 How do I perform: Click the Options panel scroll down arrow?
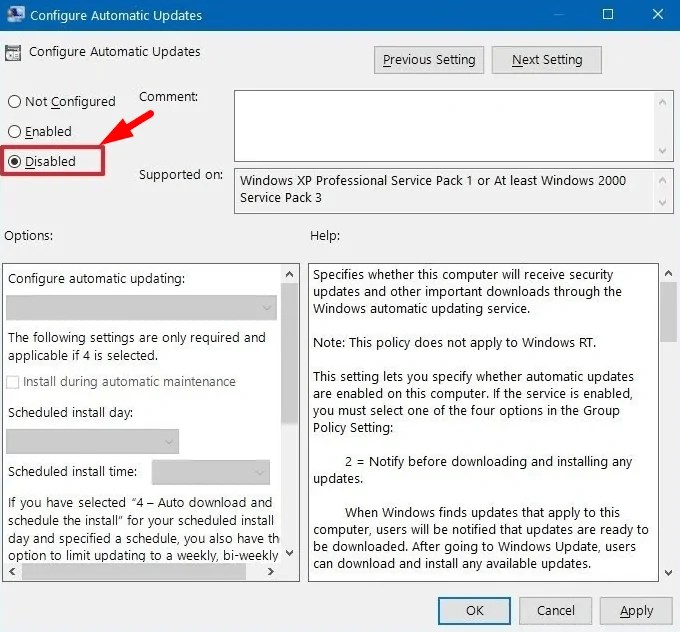click(x=290, y=553)
